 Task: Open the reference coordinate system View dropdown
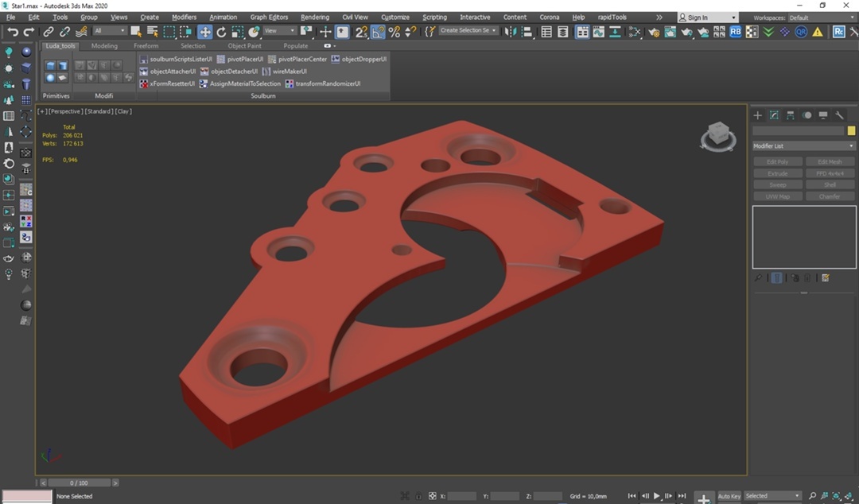coord(279,31)
